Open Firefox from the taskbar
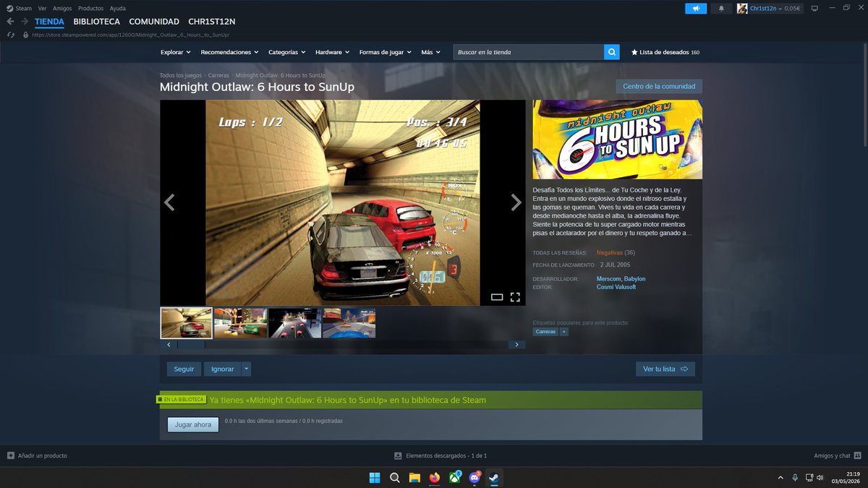 coord(435,477)
